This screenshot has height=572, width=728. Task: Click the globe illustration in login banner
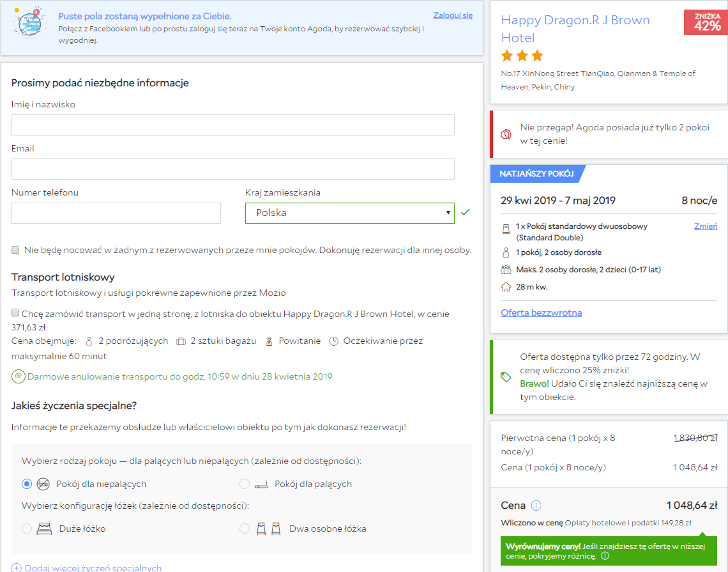point(30,22)
